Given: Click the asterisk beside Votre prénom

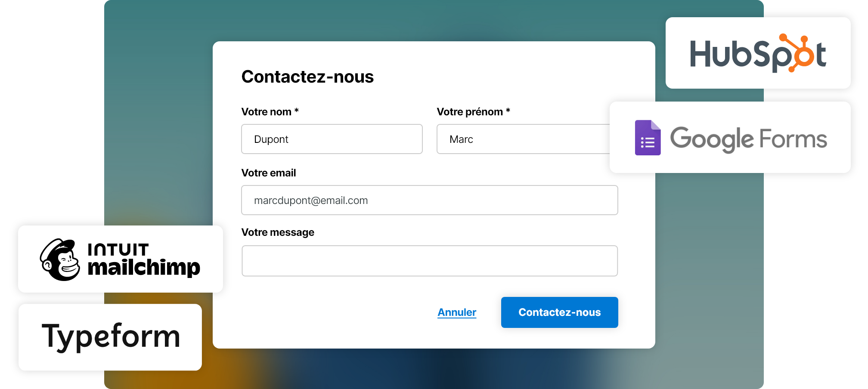Looking at the screenshot, I should point(508,111).
